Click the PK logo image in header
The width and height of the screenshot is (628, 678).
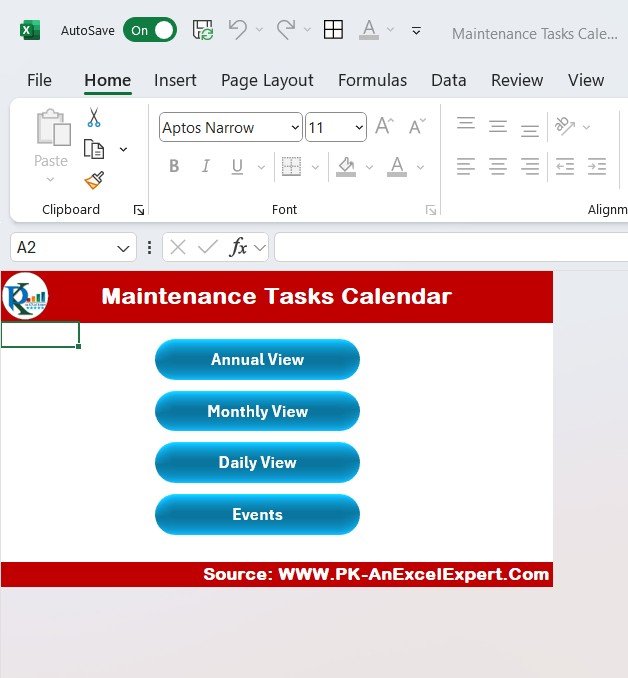[25, 296]
